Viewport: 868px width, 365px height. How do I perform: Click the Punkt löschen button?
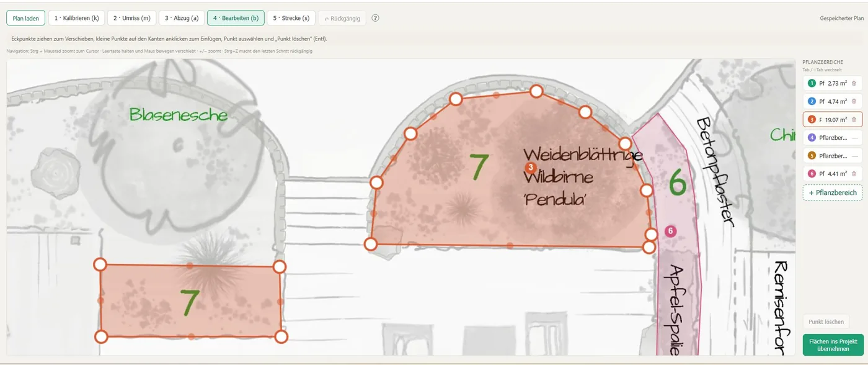point(826,322)
